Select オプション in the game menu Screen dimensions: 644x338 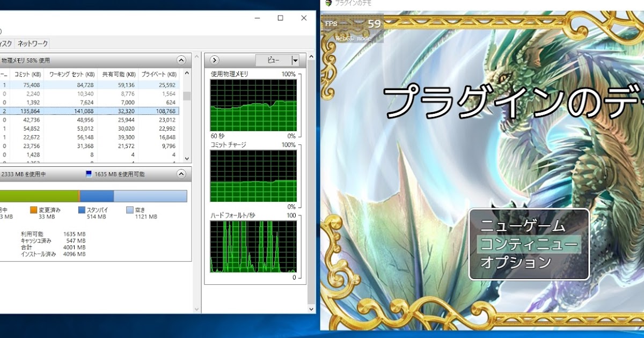click(516, 262)
